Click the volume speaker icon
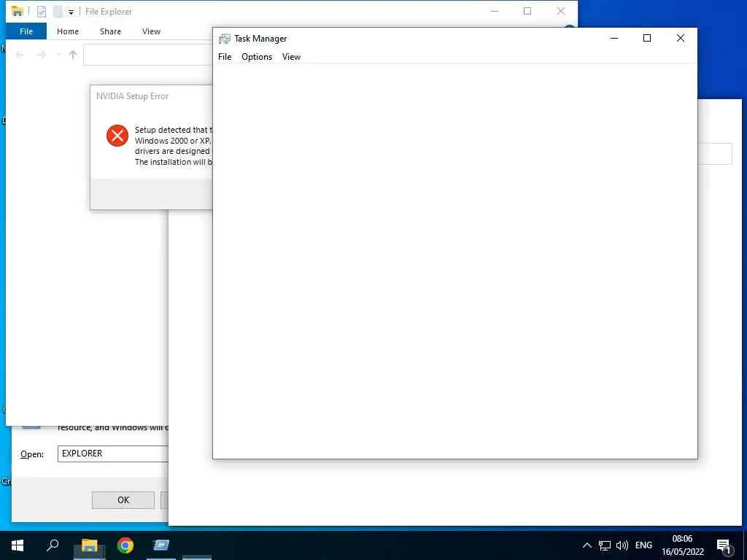The height and width of the screenshot is (560, 747). coord(622,545)
